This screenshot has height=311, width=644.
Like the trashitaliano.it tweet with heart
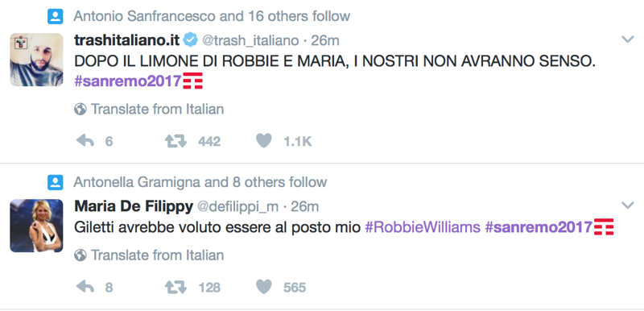pyautogui.click(x=264, y=141)
